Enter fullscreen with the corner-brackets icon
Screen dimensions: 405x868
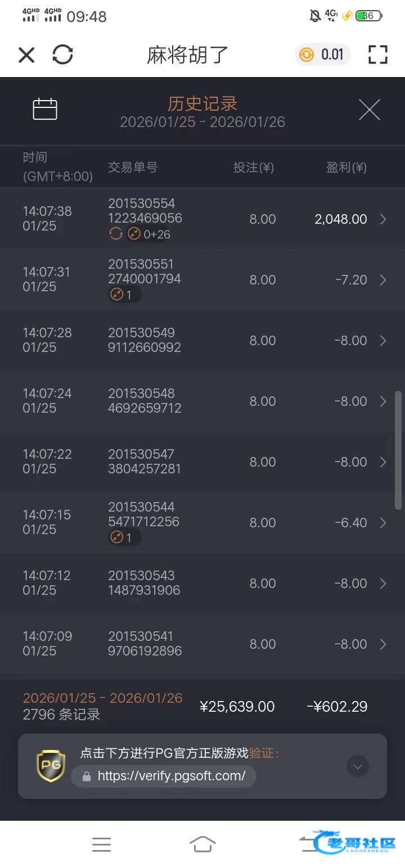pyautogui.click(x=378, y=55)
